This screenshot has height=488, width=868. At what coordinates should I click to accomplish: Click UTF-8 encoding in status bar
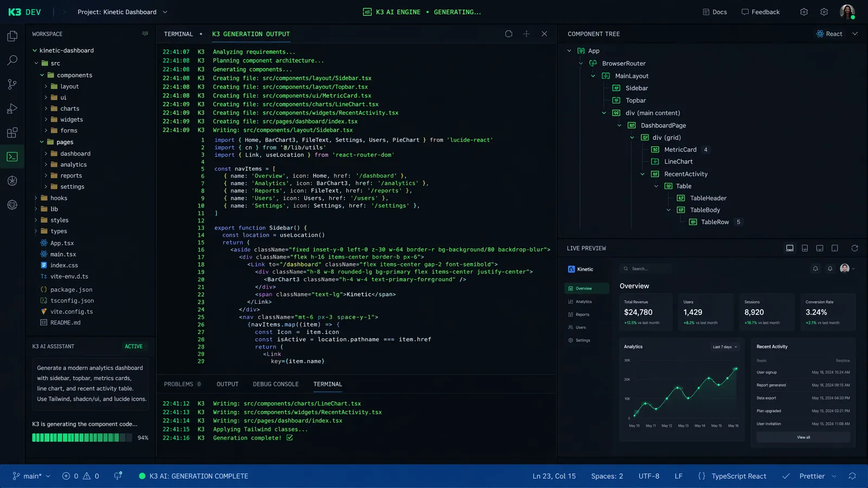(649, 476)
